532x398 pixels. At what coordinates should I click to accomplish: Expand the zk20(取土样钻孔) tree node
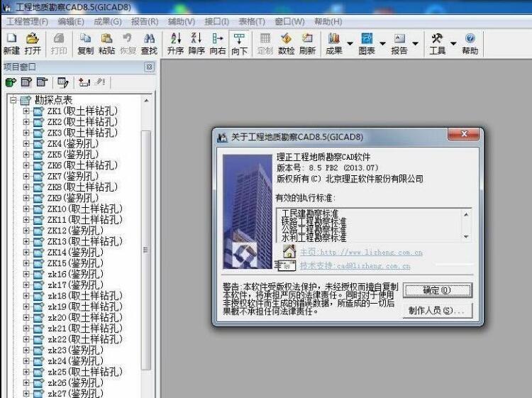tap(26, 318)
